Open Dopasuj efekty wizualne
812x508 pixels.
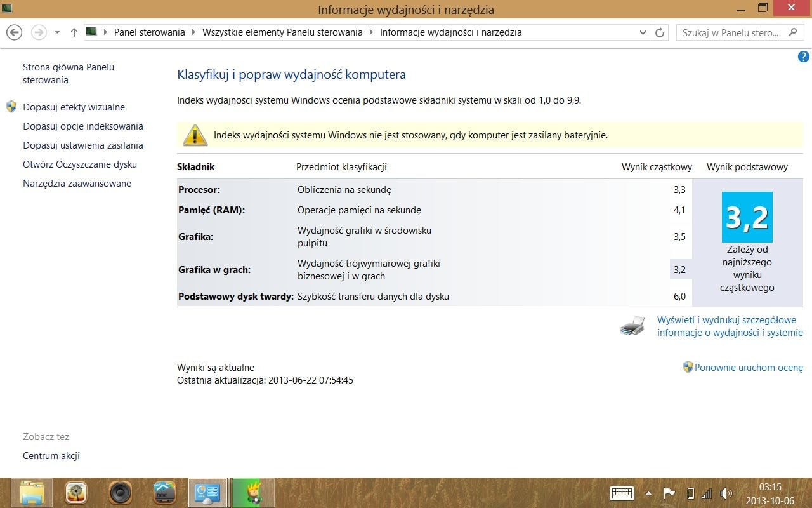pos(74,107)
